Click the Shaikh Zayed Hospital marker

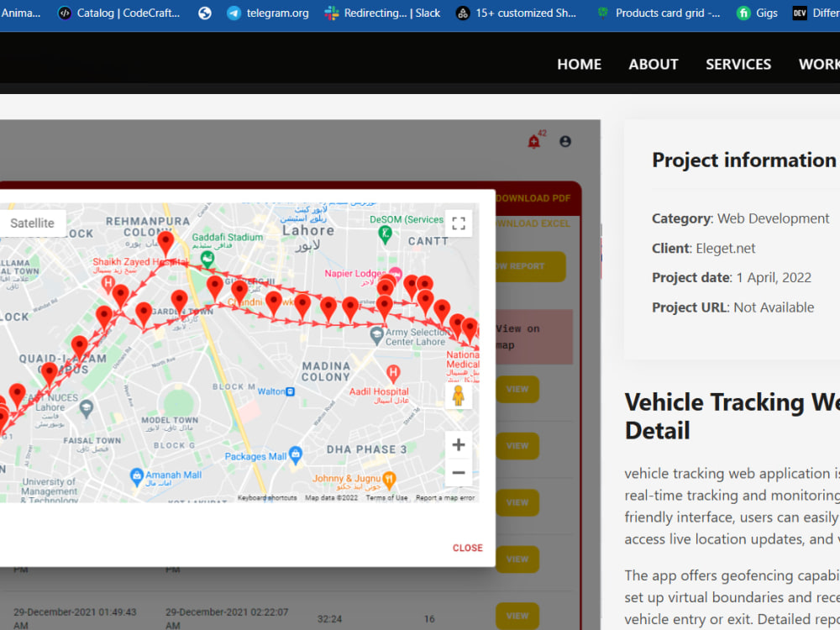tap(108, 283)
